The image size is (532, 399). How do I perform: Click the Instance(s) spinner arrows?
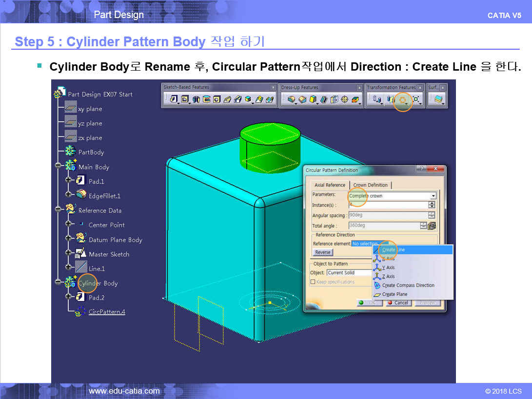(x=432, y=205)
